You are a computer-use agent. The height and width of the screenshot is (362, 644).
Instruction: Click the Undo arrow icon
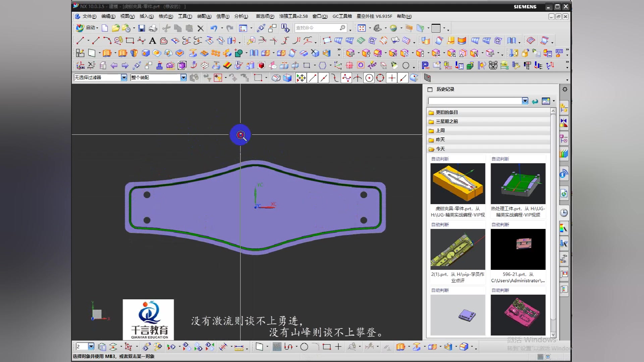[x=214, y=28]
